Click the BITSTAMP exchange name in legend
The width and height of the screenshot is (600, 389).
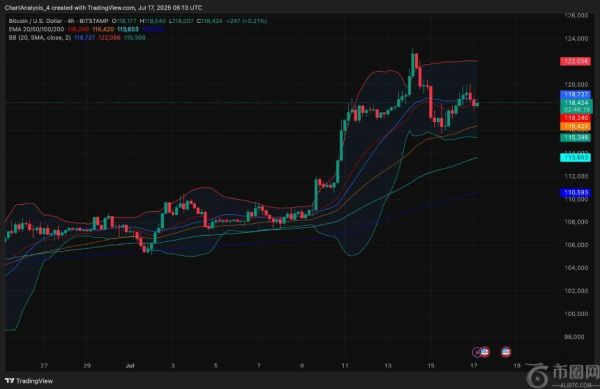94,21
